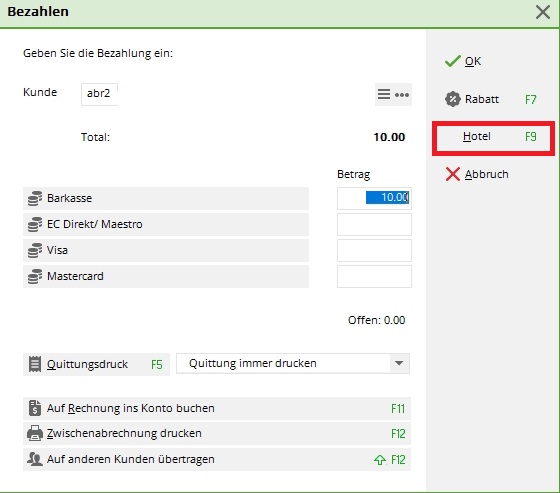The image size is (560, 493).
Task: Open the Quittung immer drucken combo box
Action: coord(293,363)
